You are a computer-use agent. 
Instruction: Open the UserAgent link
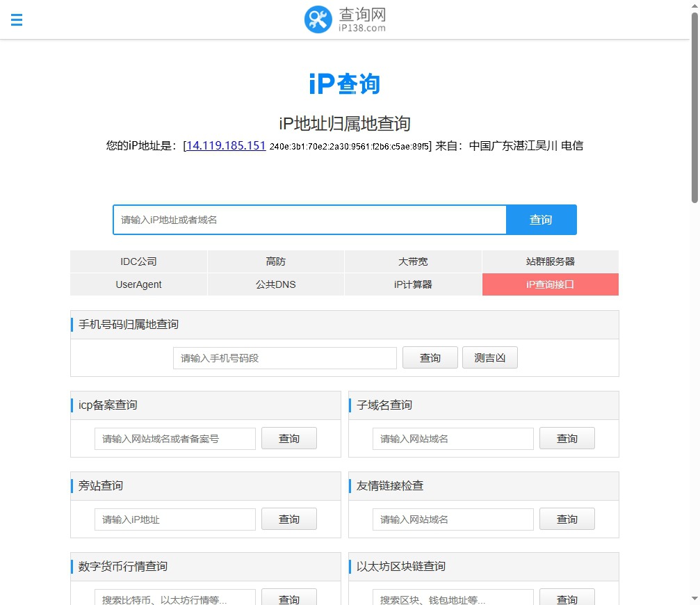(x=138, y=284)
